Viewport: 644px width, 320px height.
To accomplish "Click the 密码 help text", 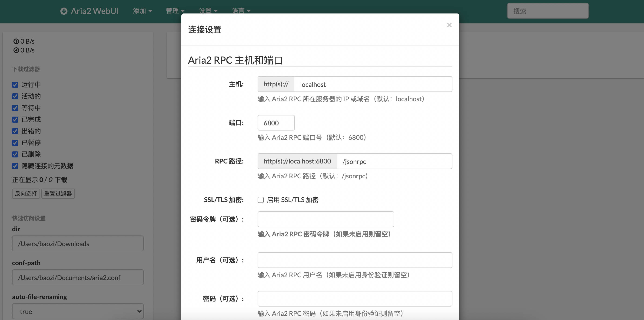I will pyautogui.click(x=331, y=313).
